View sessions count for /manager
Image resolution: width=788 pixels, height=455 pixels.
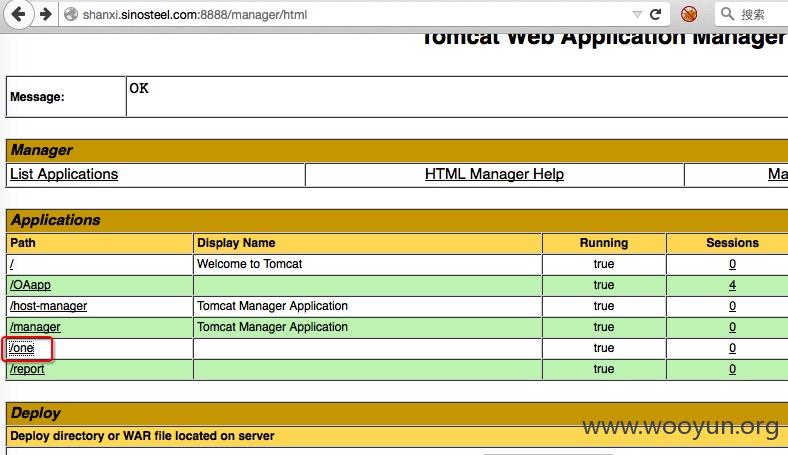tap(732, 327)
